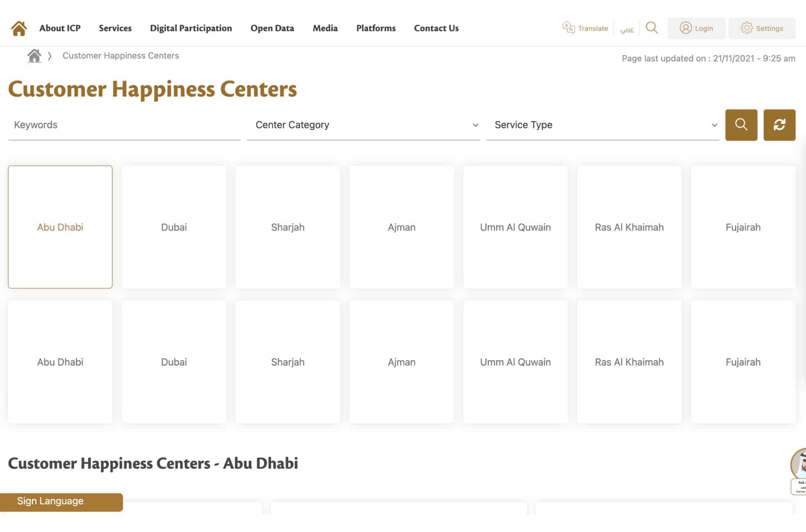Open the Translate tool

pos(585,28)
